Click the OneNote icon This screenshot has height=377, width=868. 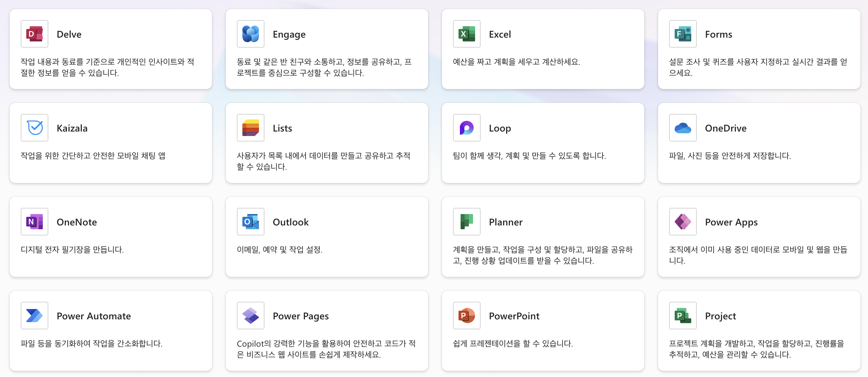tap(35, 222)
